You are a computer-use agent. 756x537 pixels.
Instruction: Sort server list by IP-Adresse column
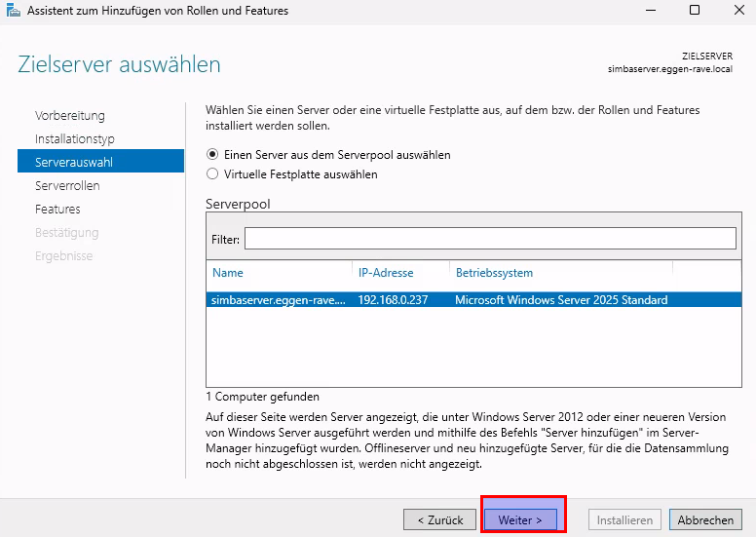[x=386, y=273]
